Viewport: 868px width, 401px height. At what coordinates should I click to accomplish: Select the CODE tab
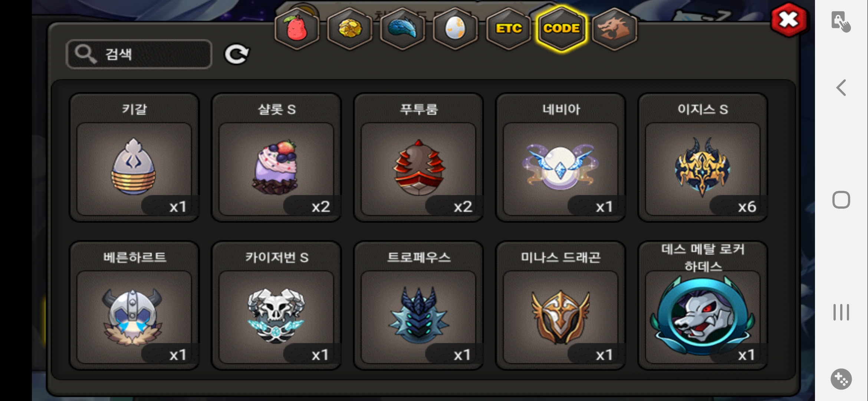click(562, 29)
